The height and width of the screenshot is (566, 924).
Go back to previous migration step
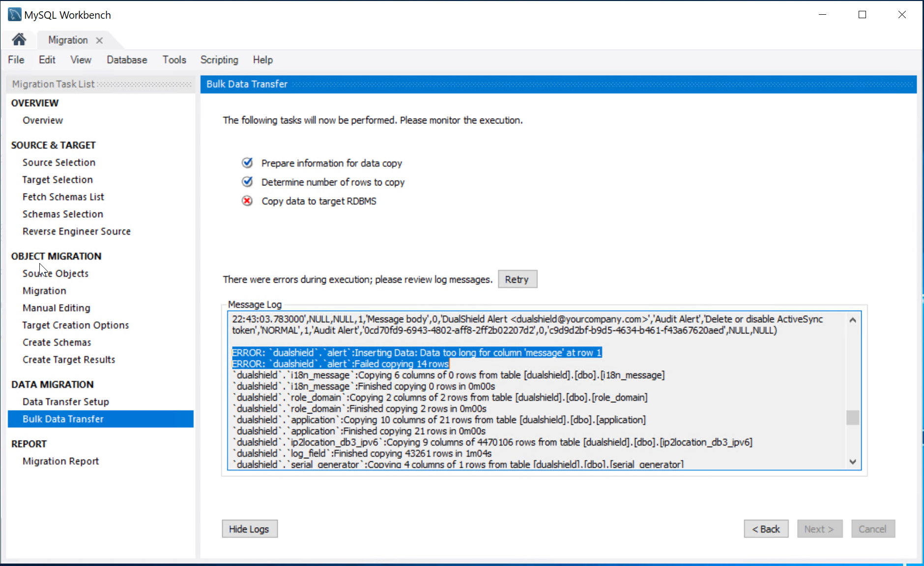tap(766, 529)
